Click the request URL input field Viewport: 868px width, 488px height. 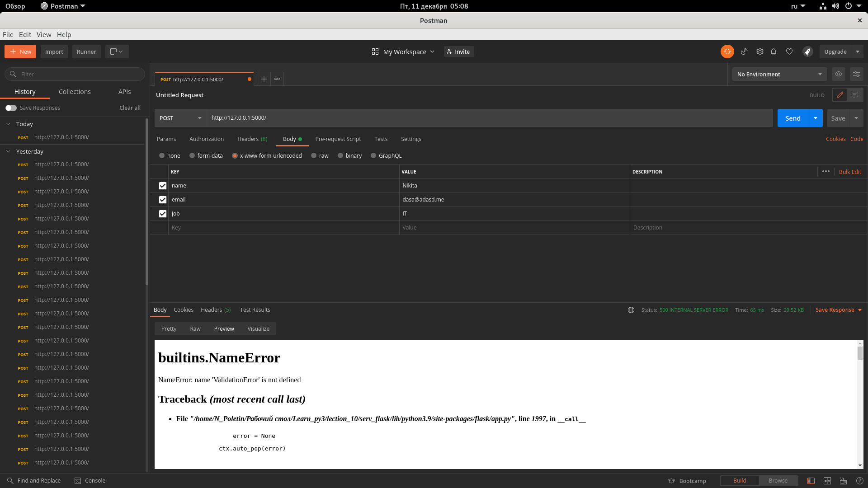[x=490, y=118]
